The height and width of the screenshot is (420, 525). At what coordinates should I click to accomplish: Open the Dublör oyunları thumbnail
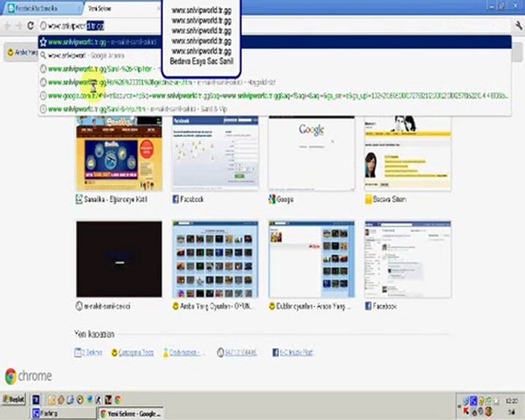[x=311, y=259]
